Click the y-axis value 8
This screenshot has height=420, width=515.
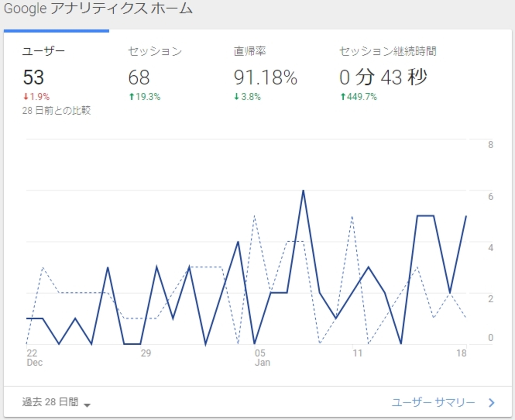click(x=491, y=145)
